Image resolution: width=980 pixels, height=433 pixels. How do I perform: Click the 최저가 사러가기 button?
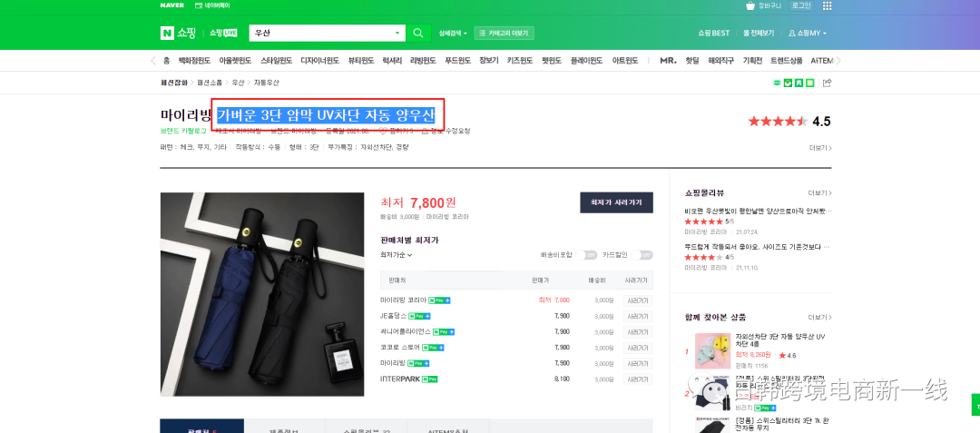point(616,202)
